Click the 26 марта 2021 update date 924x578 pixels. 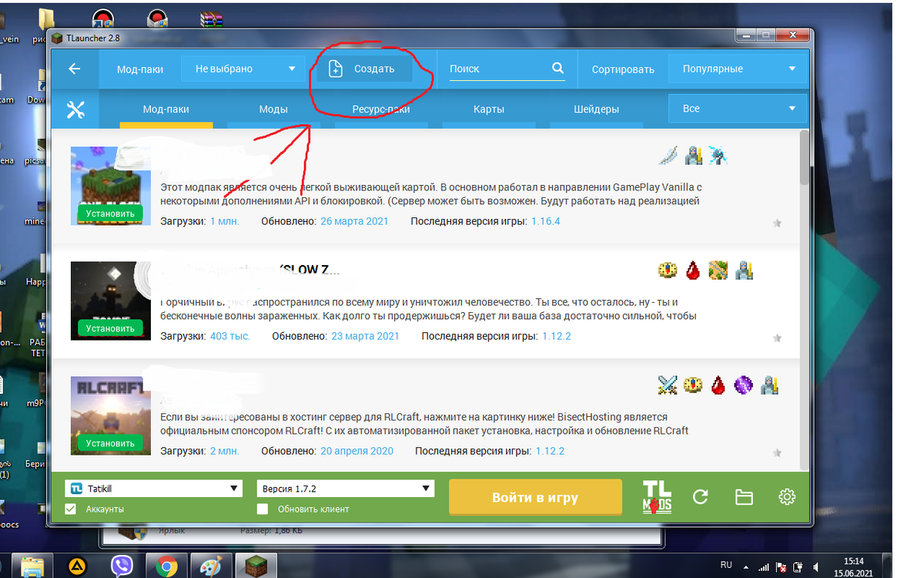[354, 221]
